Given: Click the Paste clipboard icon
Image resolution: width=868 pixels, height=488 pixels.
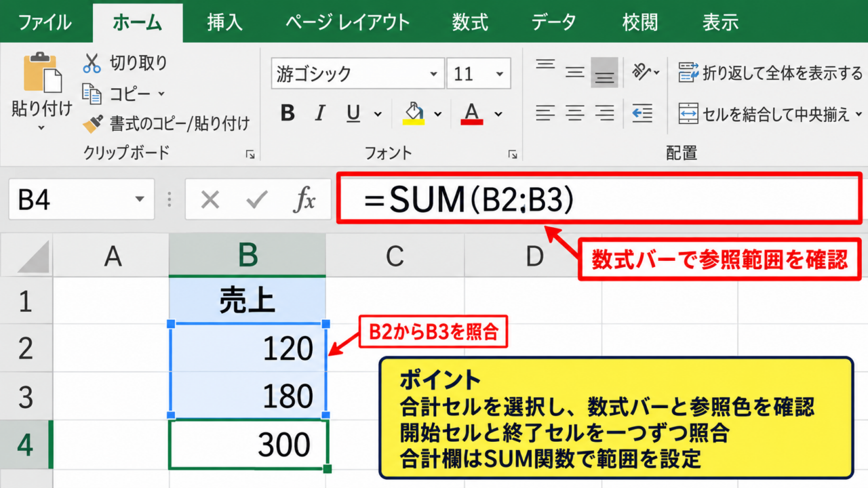Looking at the screenshot, I should tap(42, 72).
